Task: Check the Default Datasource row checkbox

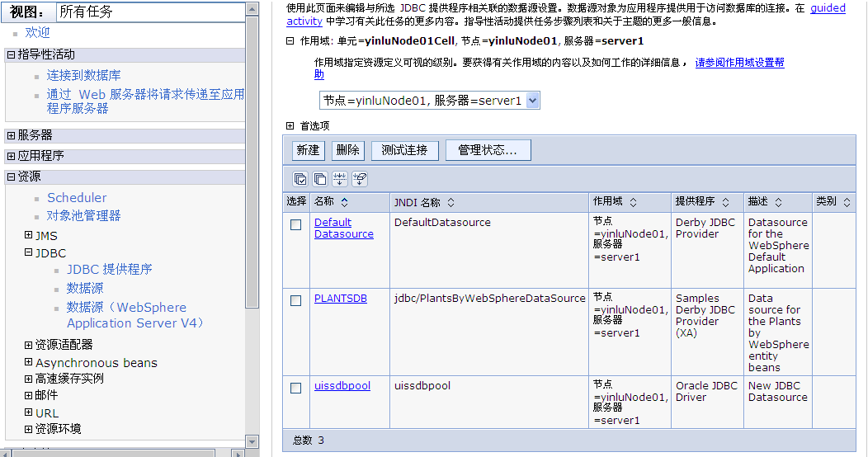Action: [296, 225]
